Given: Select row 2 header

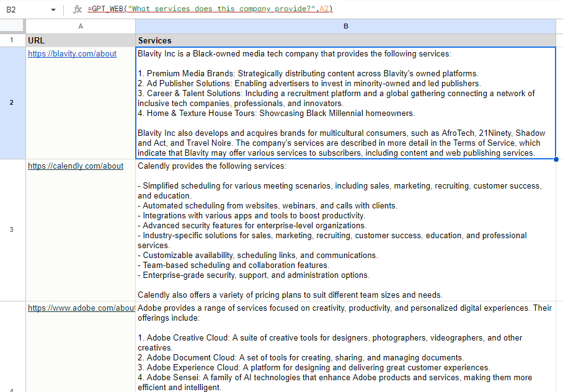Looking at the screenshot, I should pos(12,103).
